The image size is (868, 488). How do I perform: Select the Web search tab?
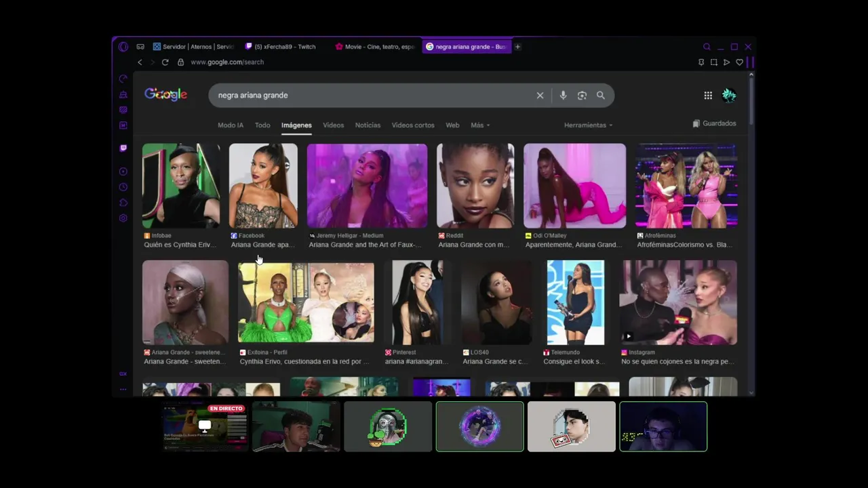click(x=452, y=125)
